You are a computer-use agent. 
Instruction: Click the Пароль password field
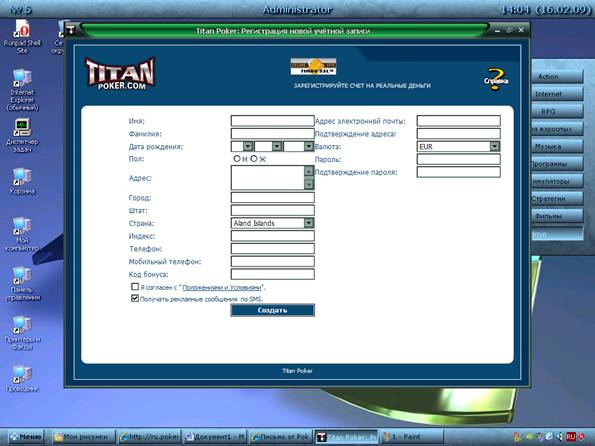458,159
